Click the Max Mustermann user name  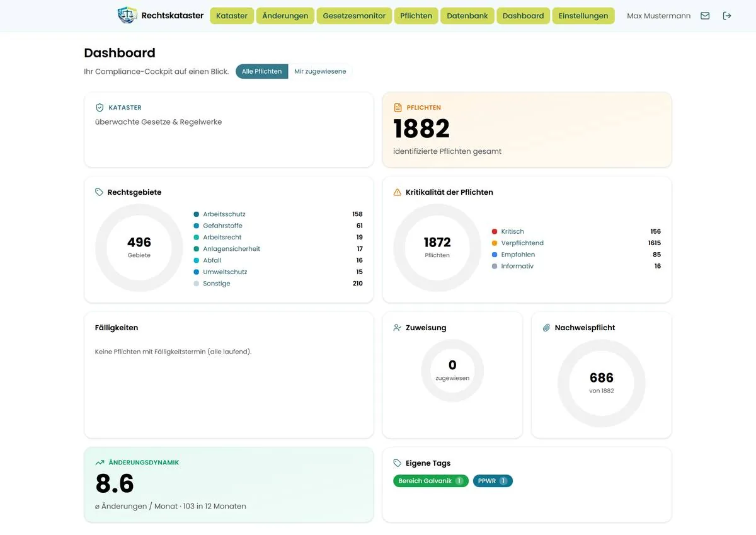[x=658, y=16]
